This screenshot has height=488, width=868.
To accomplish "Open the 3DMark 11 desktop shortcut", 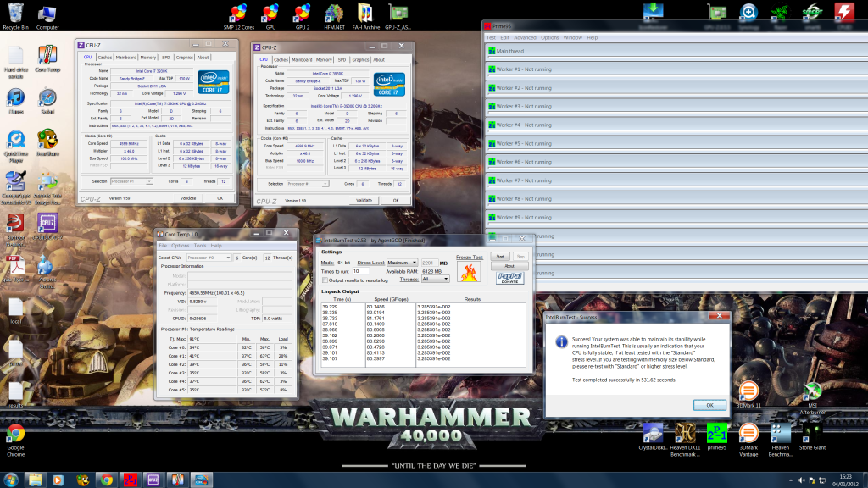I will (748, 391).
